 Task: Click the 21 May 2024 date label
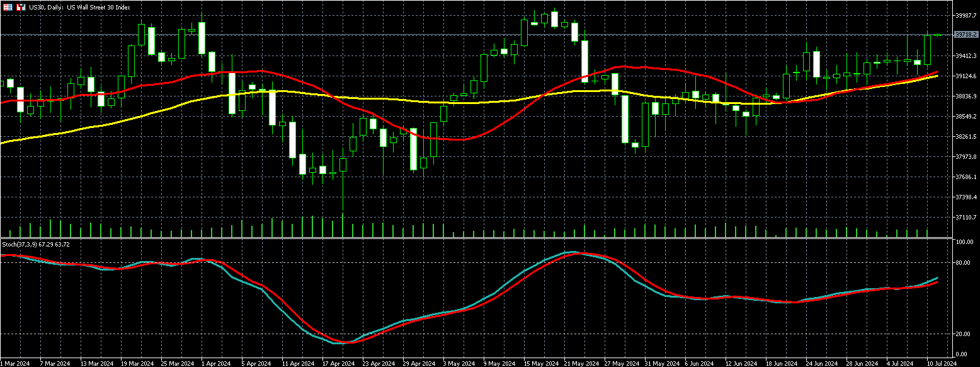pyautogui.click(x=581, y=363)
